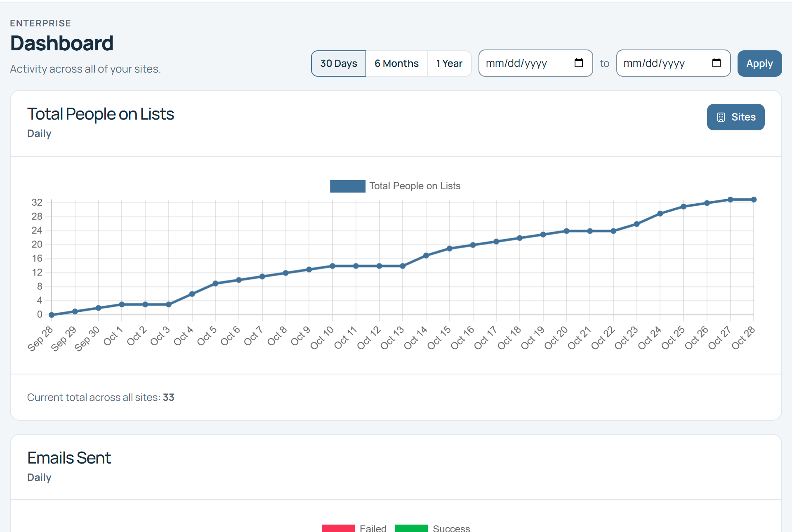Click the 'Total People on Lists' legend label
Viewport: 792px width, 532px height.
(x=415, y=186)
